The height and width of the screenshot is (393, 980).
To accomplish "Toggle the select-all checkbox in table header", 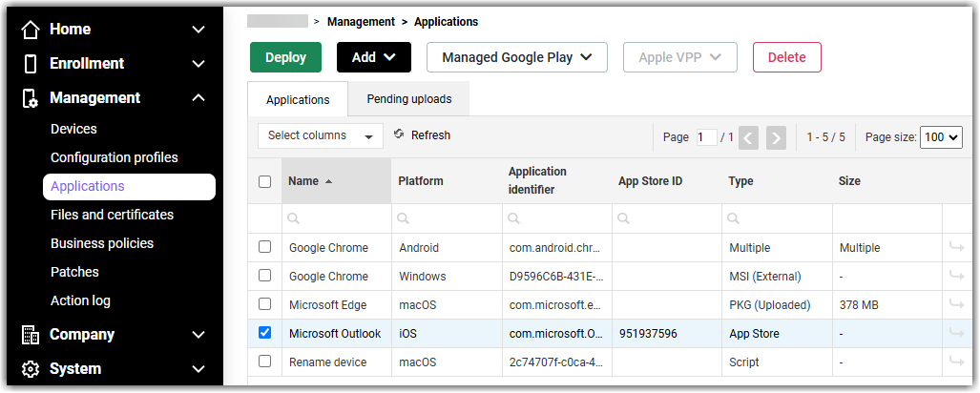I will tap(265, 182).
